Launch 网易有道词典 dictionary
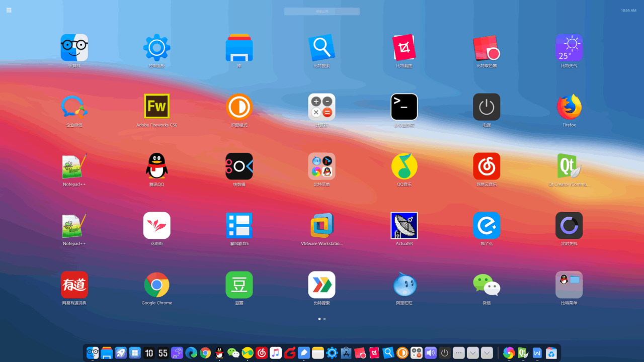644x362 pixels. [x=74, y=285]
